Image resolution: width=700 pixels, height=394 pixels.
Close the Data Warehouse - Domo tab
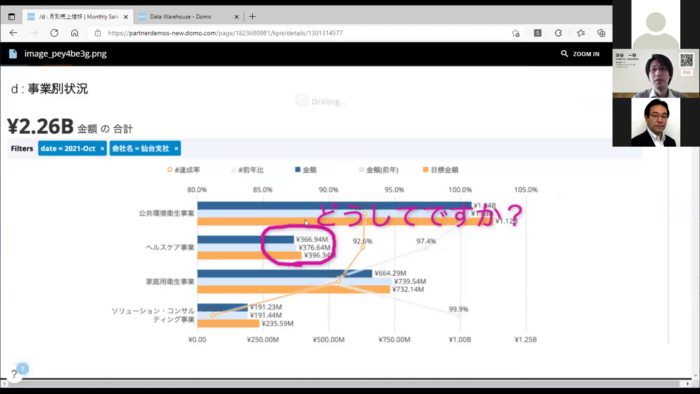237,17
